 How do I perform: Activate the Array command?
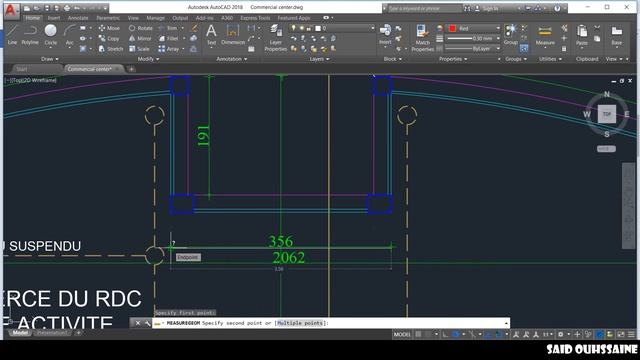[x=169, y=49]
